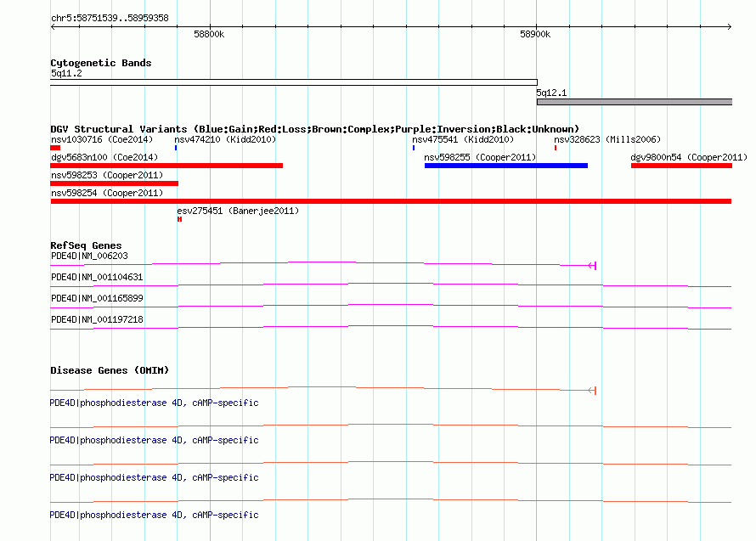
Task: Click the magenta NM_001104631 transcript line
Action: (x=391, y=285)
